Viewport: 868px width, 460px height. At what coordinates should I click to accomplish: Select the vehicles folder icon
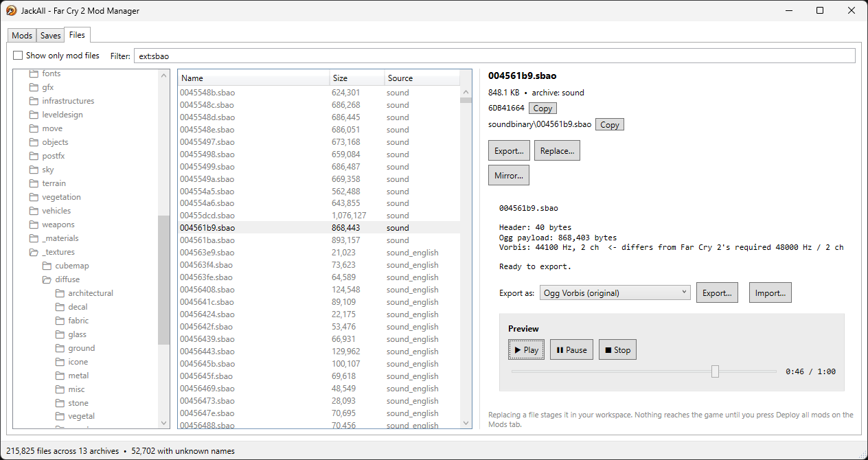tap(34, 211)
